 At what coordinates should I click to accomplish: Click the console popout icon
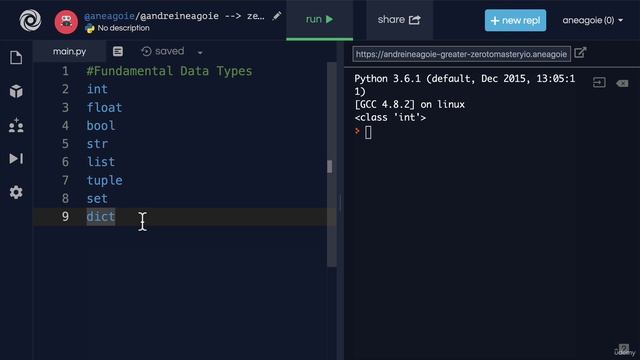pos(599,83)
